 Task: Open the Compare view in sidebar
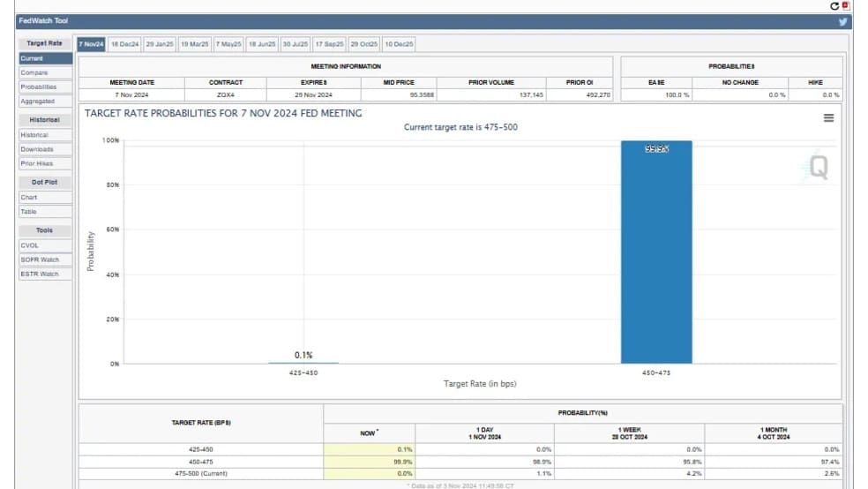tap(45, 72)
